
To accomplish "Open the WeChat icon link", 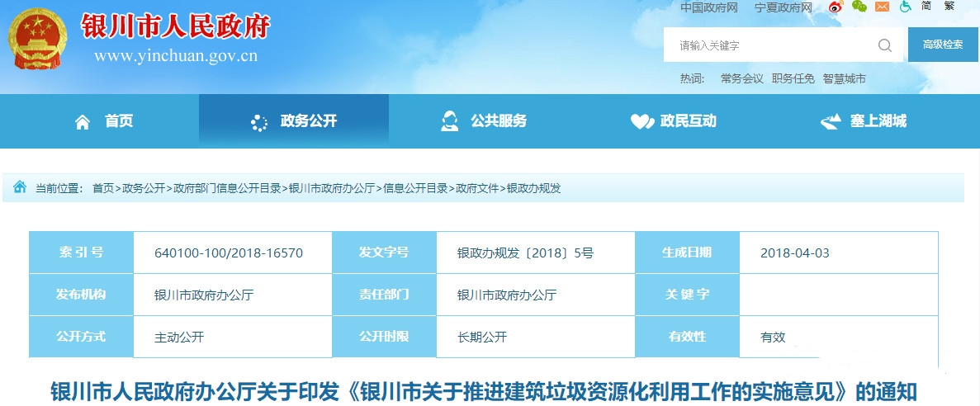I will tap(859, 7).
